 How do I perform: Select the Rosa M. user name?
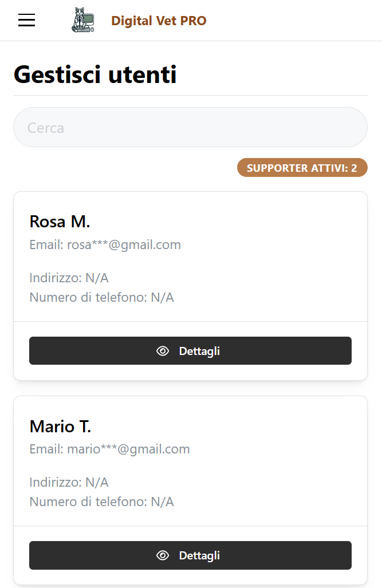coord(60,222)
